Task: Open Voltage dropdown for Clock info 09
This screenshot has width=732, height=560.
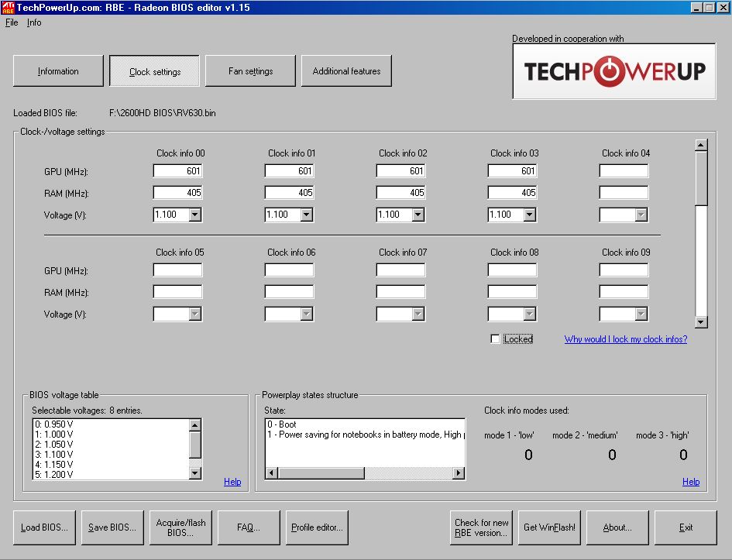Action: 641,314
